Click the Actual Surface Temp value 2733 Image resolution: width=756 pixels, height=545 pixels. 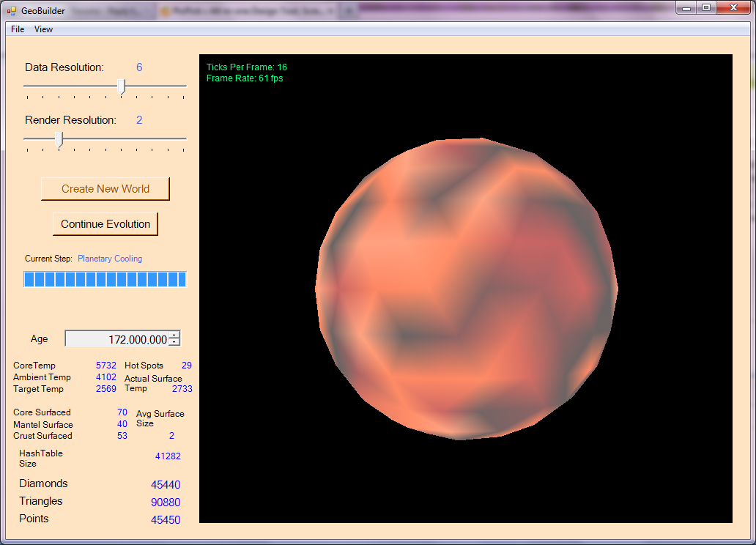point(182,389)
